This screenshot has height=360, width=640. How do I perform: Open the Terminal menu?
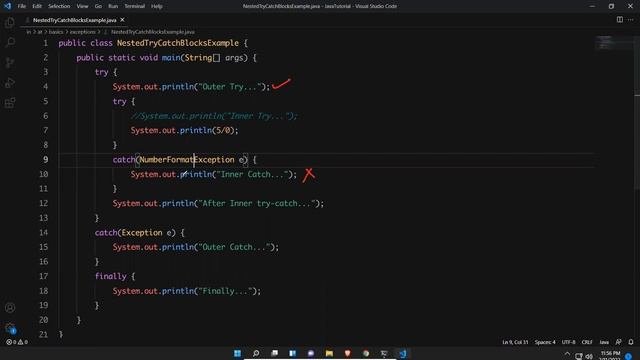(135, 6)
